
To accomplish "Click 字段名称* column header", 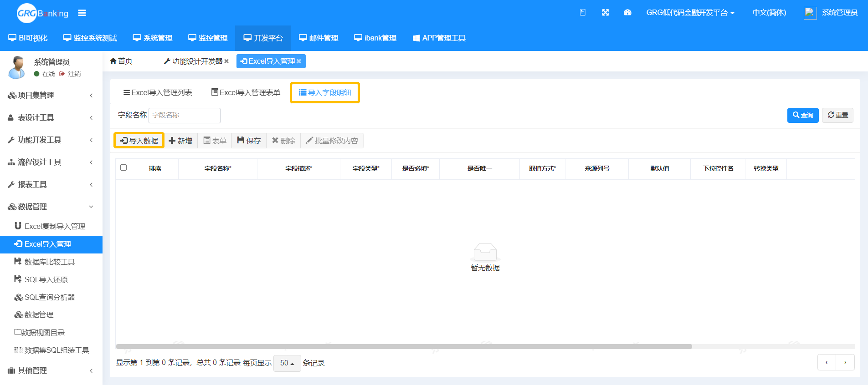I will click(x=218, y=168).
